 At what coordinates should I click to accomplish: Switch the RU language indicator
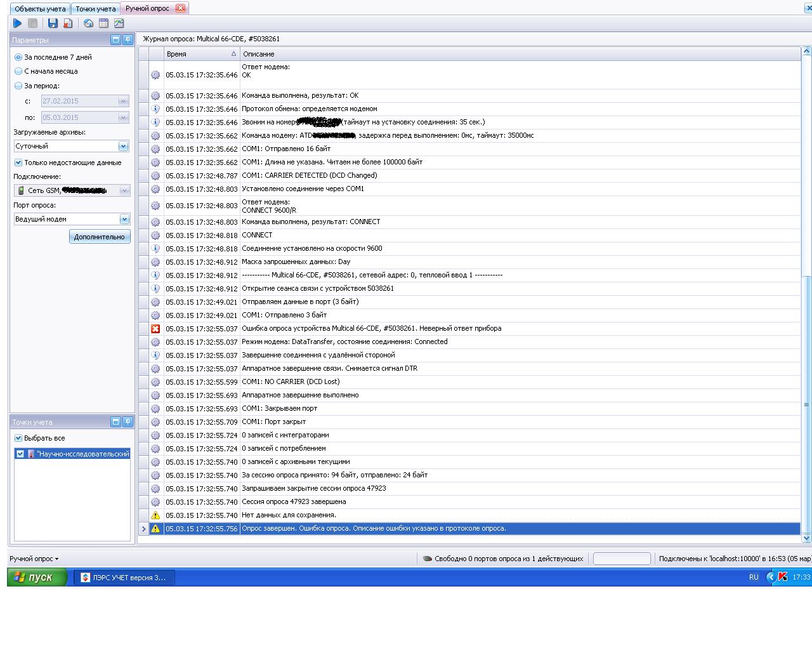pos(754,577)
